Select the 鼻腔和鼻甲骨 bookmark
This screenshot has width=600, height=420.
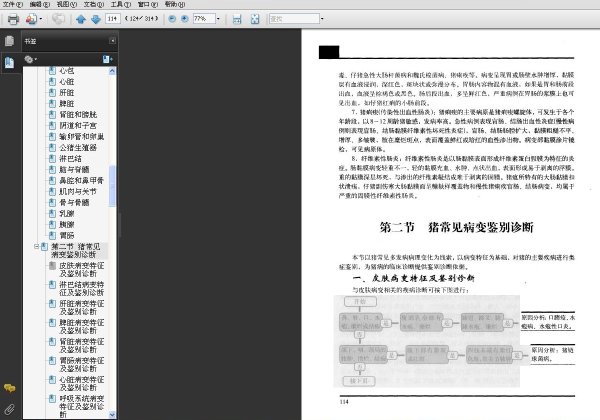pos(82,181)
